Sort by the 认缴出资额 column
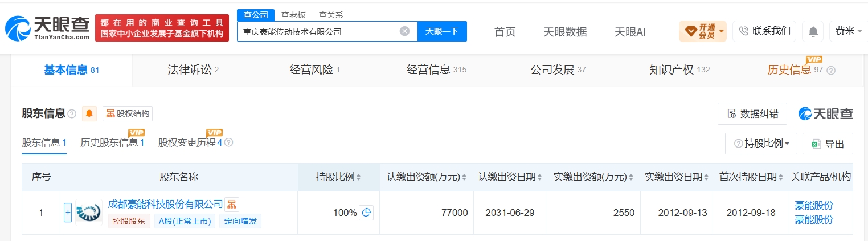868x241 pixels. [x=427, y=177]
